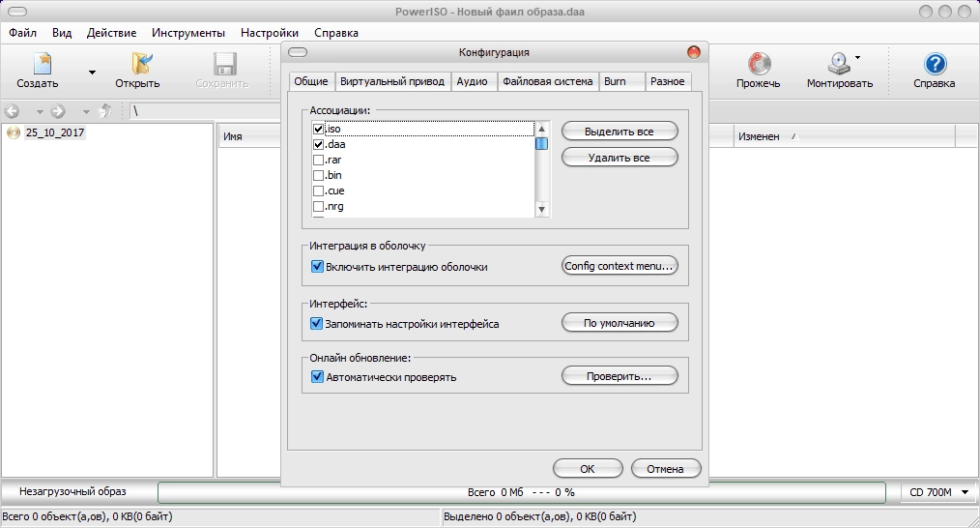
Task: Click the PowerISO main window menu pill
Action: (x=18, y=12)
